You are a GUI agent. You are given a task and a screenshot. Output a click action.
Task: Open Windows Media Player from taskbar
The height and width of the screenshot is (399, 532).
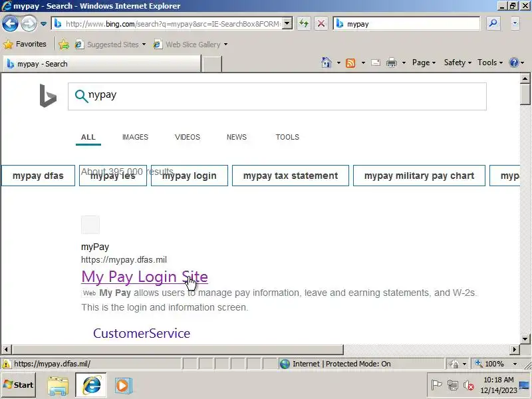click(123, 386)
